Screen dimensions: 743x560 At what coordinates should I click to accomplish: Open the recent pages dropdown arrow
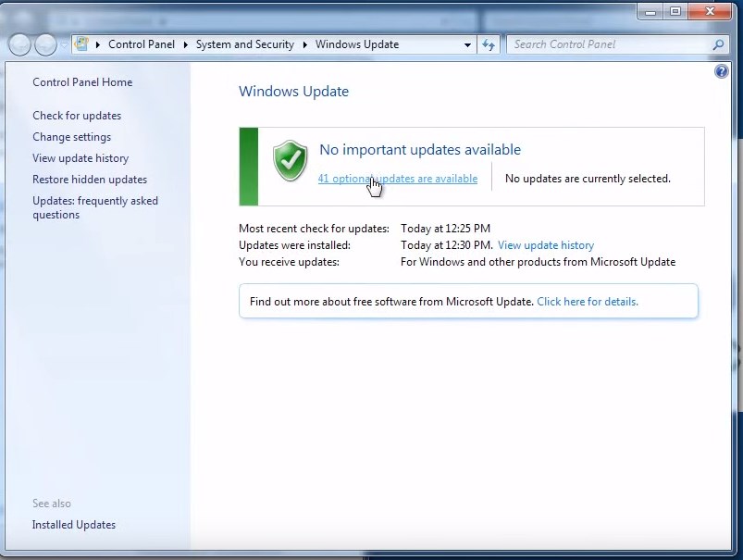pyautogui.click(x=63, y=44)
